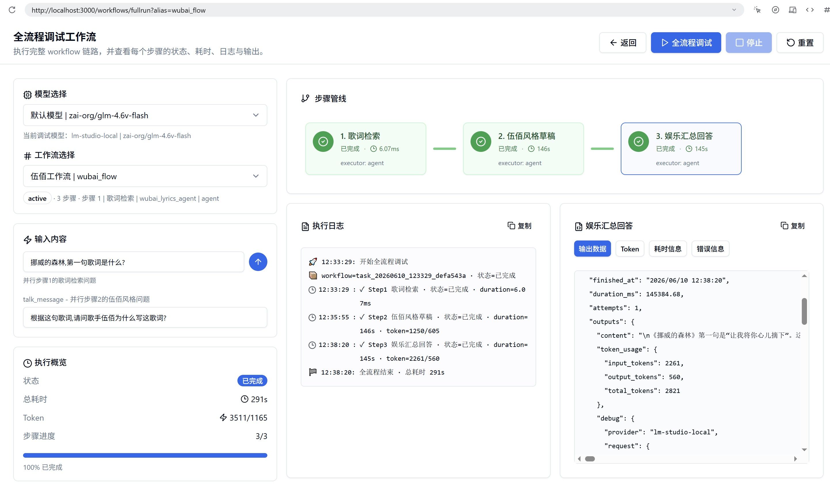Click the horizontal scrollbar thumb in output panel
830x504 pixels.
point(590,459)
